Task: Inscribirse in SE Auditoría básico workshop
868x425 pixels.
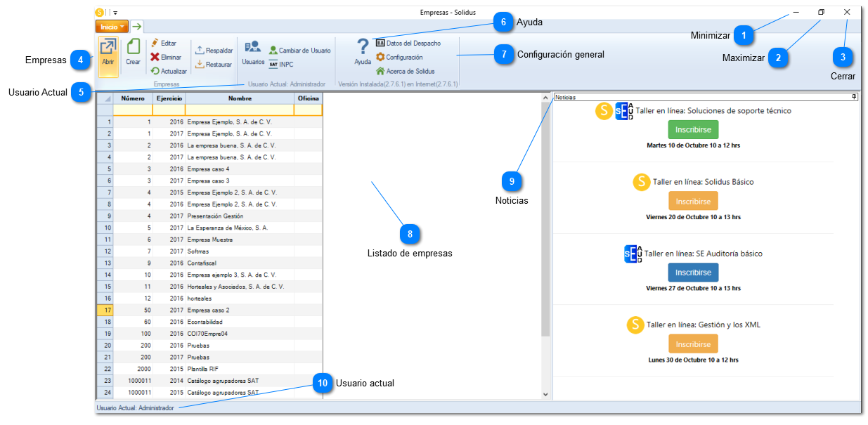Action: (693, 273)
